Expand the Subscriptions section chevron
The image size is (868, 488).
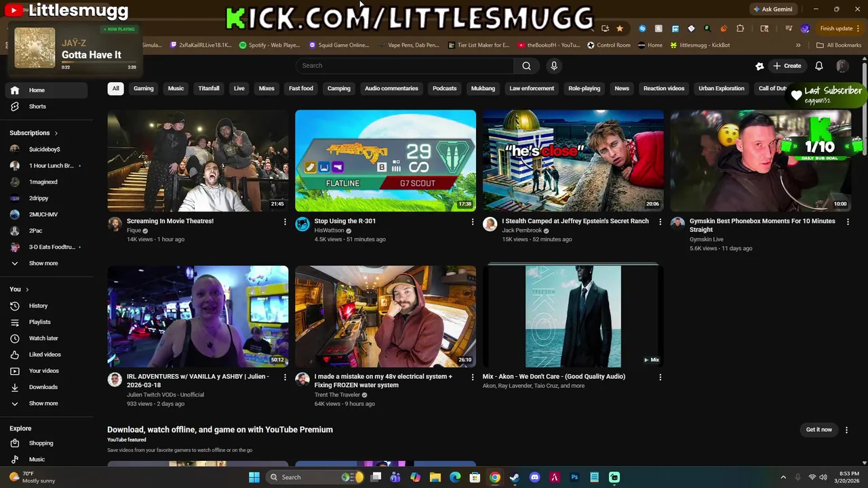[56, 134]
